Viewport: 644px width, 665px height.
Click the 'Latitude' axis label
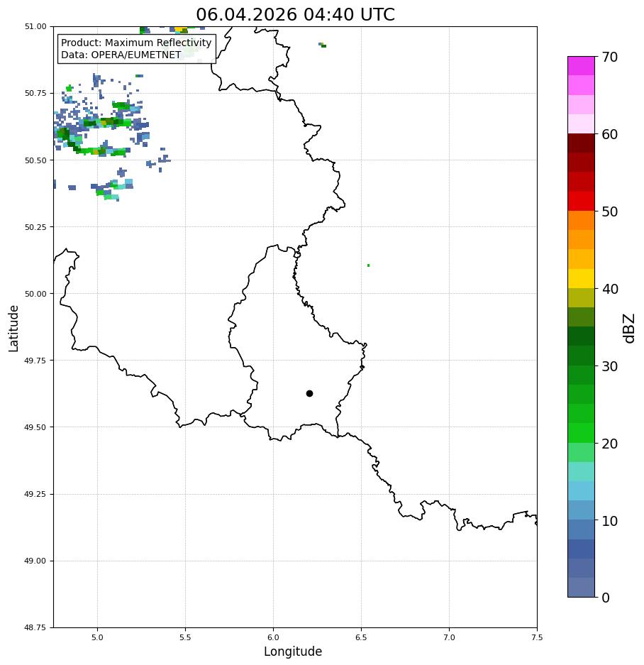[13, 329]
